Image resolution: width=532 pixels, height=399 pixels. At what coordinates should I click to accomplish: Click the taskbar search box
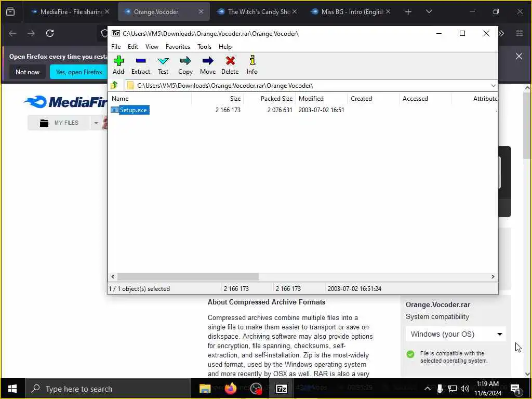pyautogui.click(x=108, y=389)
